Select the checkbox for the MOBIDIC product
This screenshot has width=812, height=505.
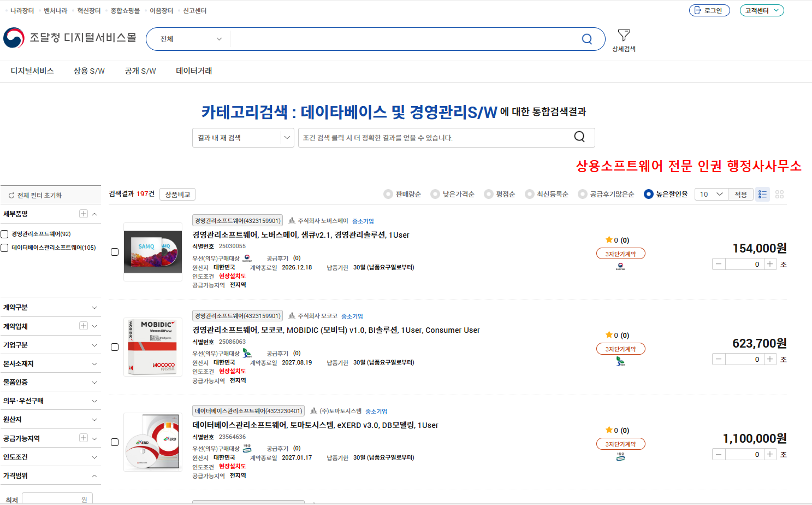(115, 347)
